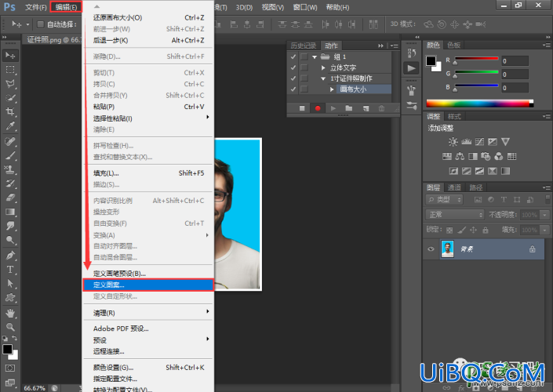
Task: Select the Gradient tool
Action: pyautogui.click(x=10, y=212)
